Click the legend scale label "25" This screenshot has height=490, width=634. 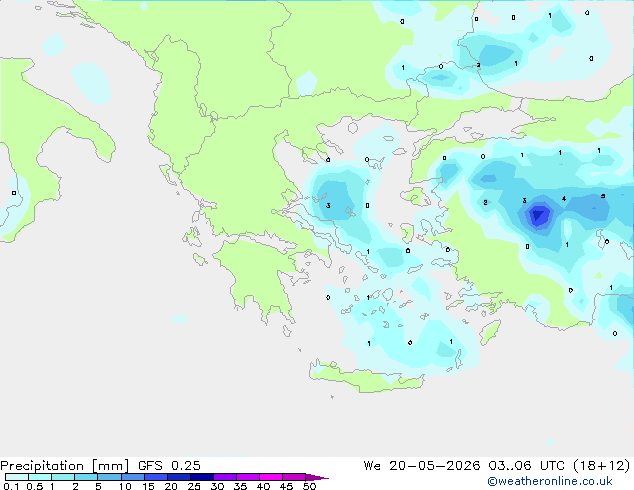coord(194,486)
